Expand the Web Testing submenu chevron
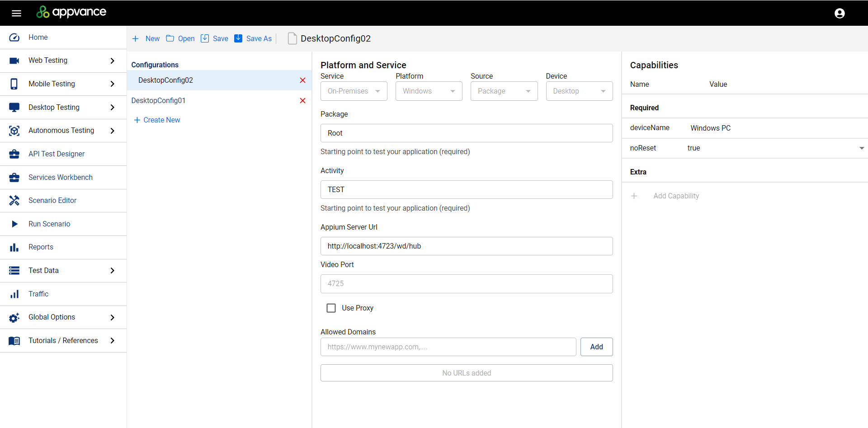The width and height of the screenshot is (868, 428). 112,61
